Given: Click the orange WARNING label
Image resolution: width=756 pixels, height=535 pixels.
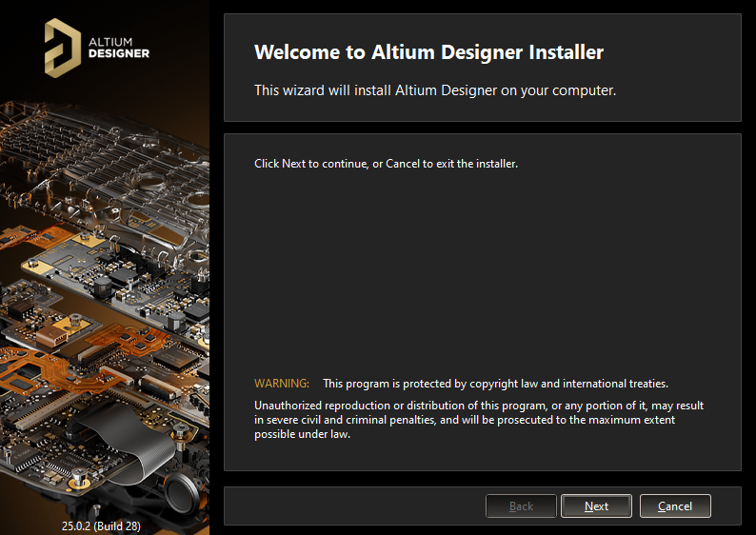Looking at the screenshot, I should coord(282,384).
